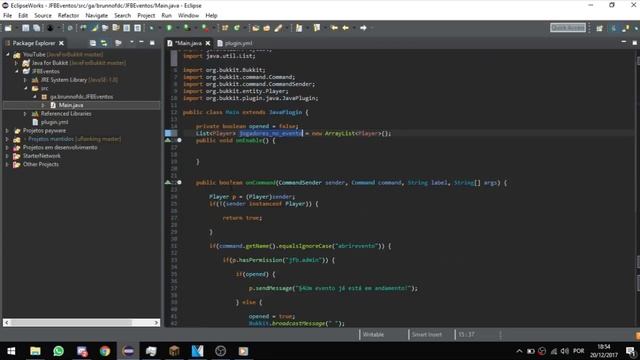Screen dimensions: 640x360
Task: Click override marker beside onCommand method
Action: [168, 182]
